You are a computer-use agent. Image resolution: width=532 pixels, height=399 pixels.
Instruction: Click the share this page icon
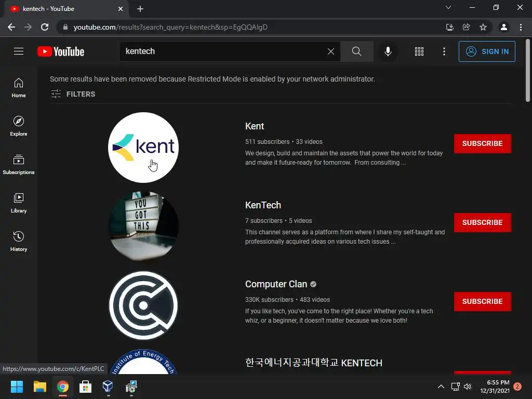pyautogui.click(x=467, y=27)
